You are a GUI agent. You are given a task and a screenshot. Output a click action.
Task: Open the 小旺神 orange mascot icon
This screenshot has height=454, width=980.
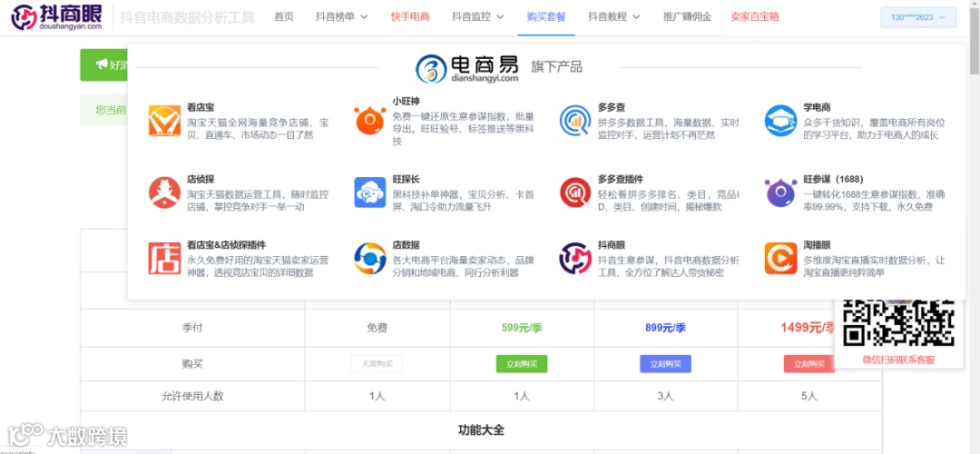pos(370,121)
